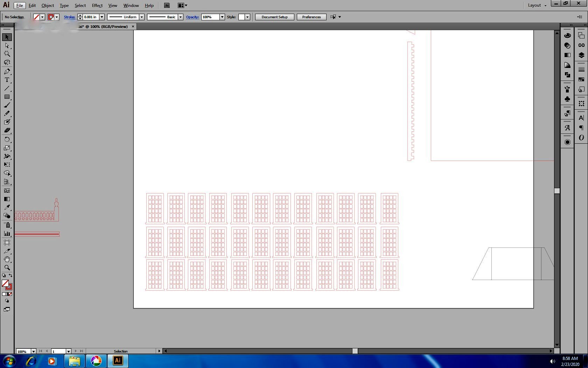Select the Type tool
This screenshot has height=368, width=588.
(x=7, y=80)
